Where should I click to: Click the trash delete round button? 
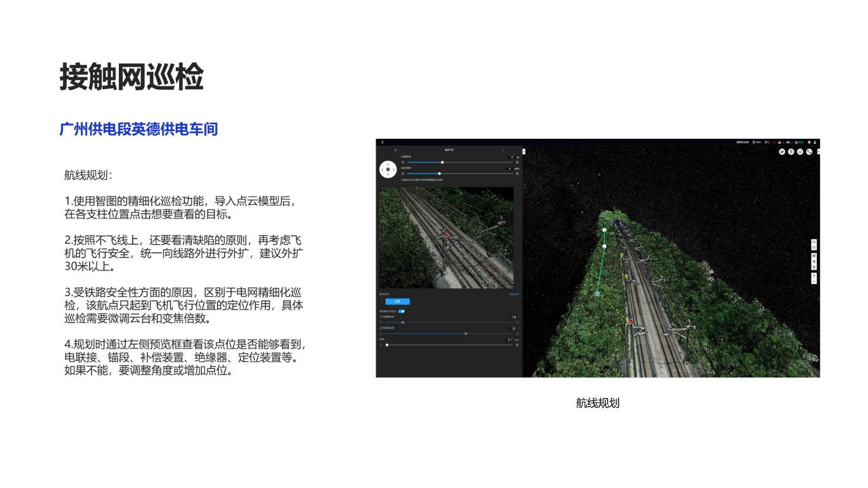[x=791, y=152]
